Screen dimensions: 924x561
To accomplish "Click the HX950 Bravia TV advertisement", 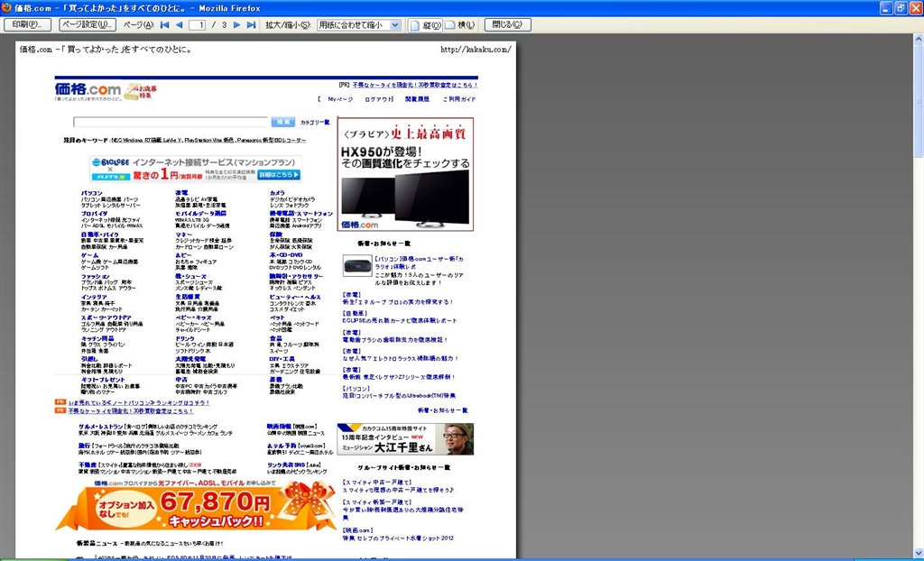I will (405, 173).
